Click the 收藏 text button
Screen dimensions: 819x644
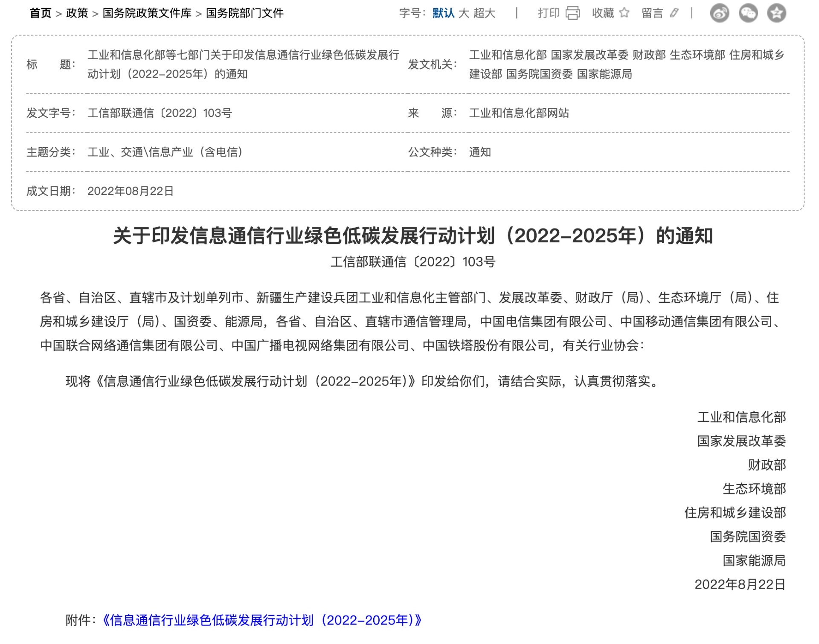(603, 13)
